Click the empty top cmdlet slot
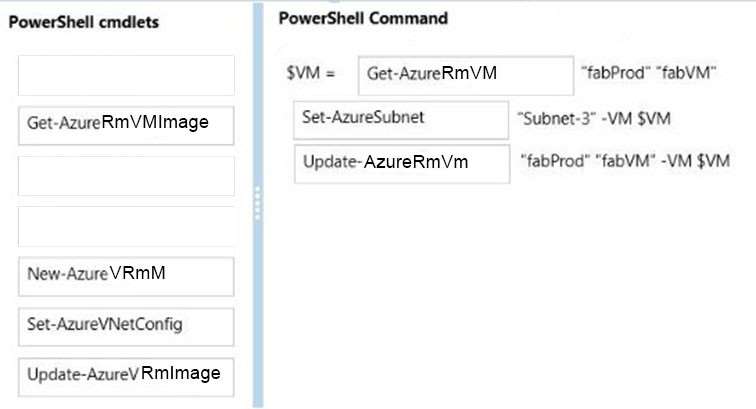Image resolution: width=756 pixels, height=409 pixels. pos(126,75)
